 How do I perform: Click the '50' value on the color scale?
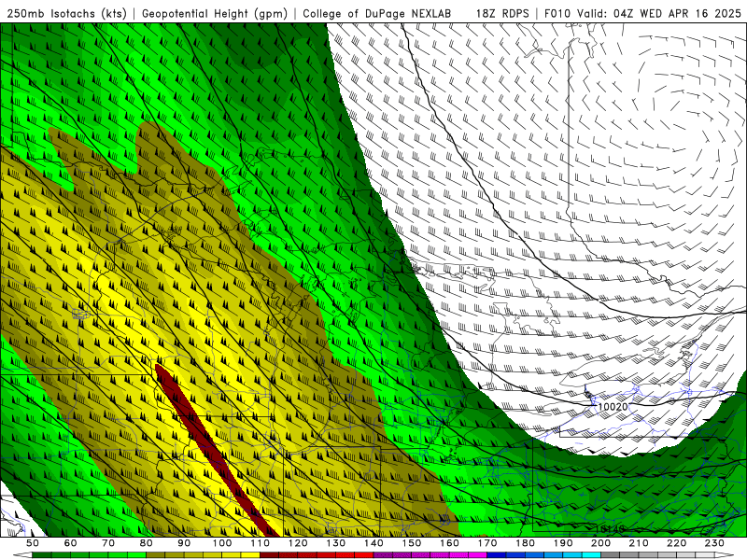[33, 543]
